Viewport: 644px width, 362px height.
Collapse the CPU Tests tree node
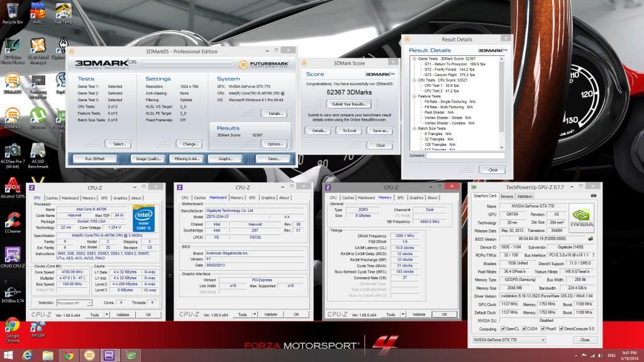pyautogui.click(x=414, y=80)
